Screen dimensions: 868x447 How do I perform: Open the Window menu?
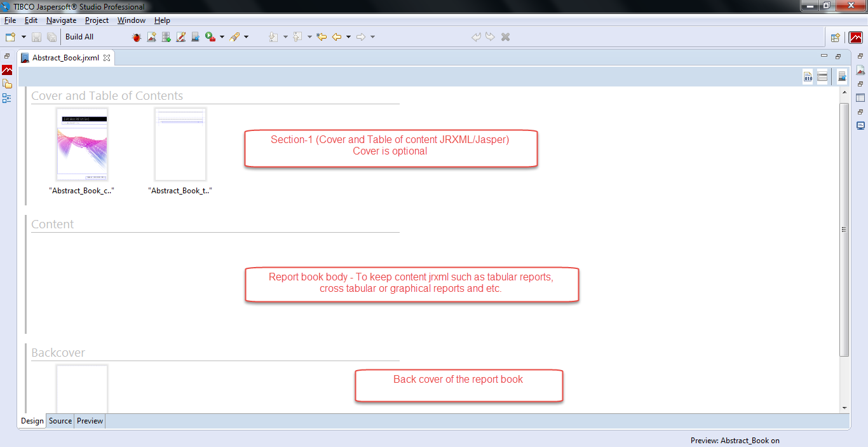131,20
